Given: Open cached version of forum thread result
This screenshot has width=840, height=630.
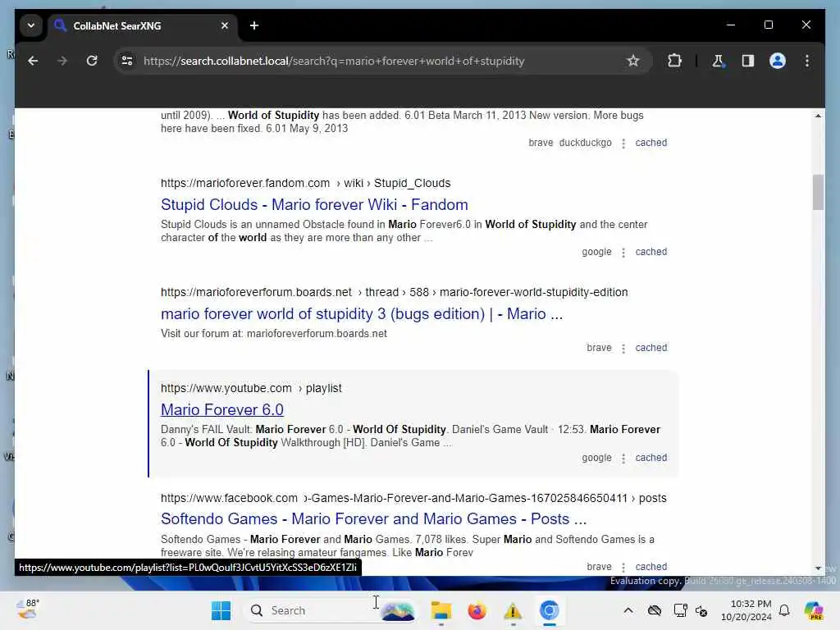Looking at the screenshot, I should coord(651,348).
